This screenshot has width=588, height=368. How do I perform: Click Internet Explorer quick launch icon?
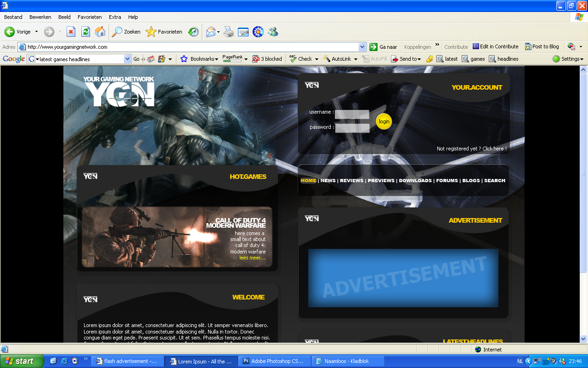[x=64, y=361]
